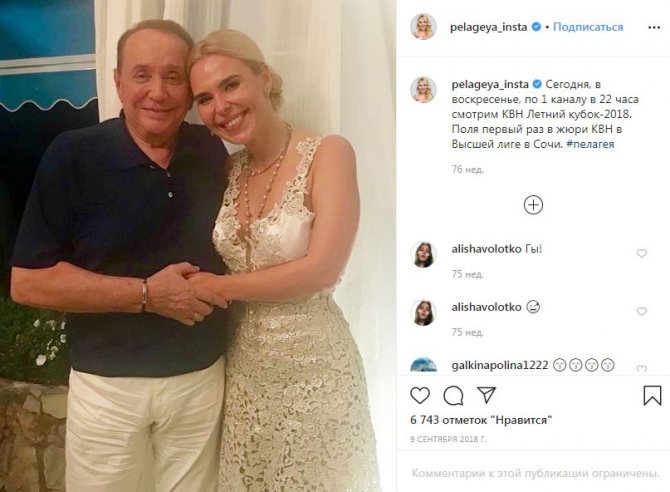Like alishavolotko's "Гы!" comment
The width and height of the screenshot is (670, 492).
pos(641,254)
